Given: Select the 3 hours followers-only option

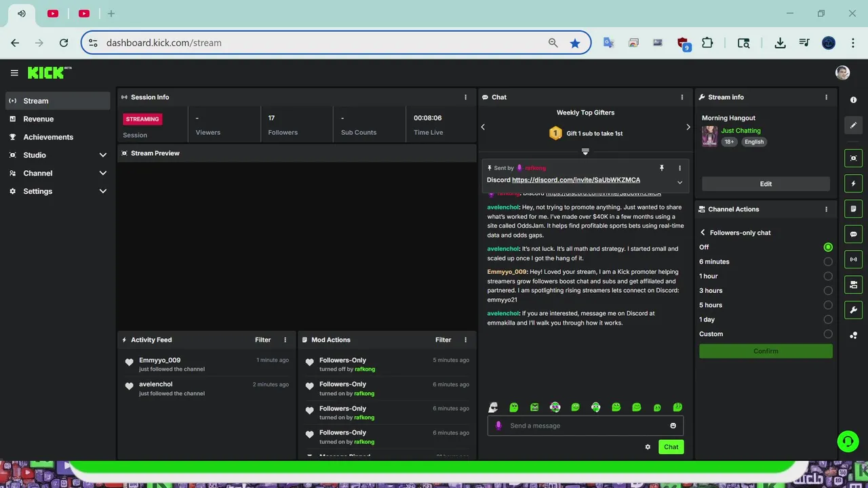Looking at the screenshot, I should coord(828,291).
